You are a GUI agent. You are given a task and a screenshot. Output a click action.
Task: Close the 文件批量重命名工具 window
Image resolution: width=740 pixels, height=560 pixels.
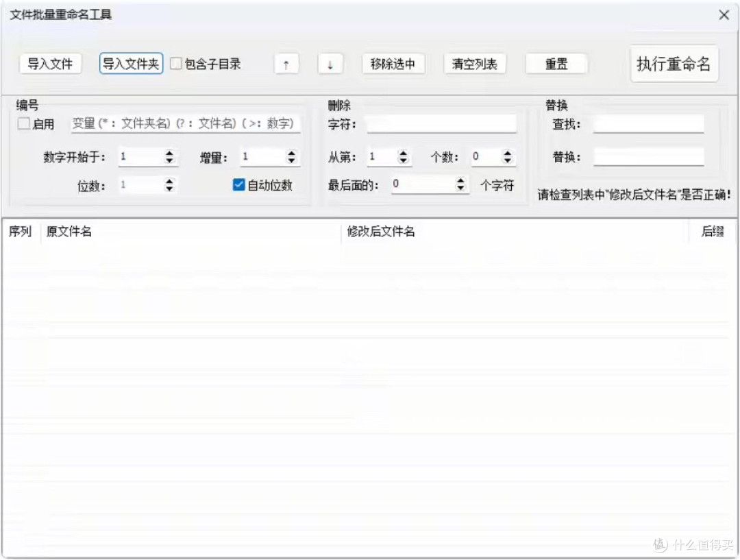click(x=724, y=15)
